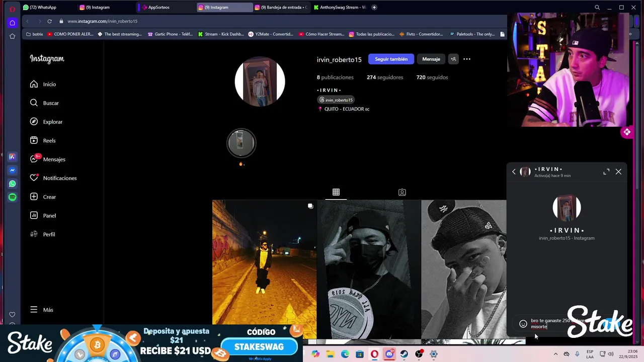Open browser search tabs magnifier icon
Screen dimensions: 644x362
(597, 8)
